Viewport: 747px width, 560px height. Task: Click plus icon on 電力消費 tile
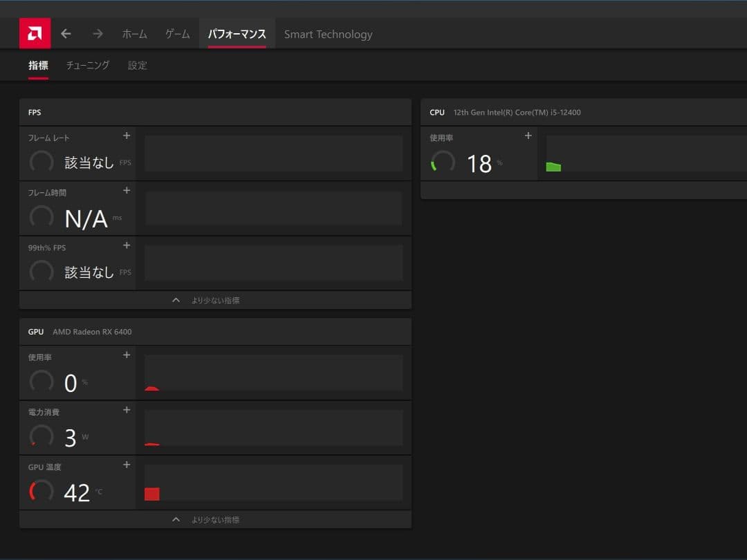pos(127,410)
